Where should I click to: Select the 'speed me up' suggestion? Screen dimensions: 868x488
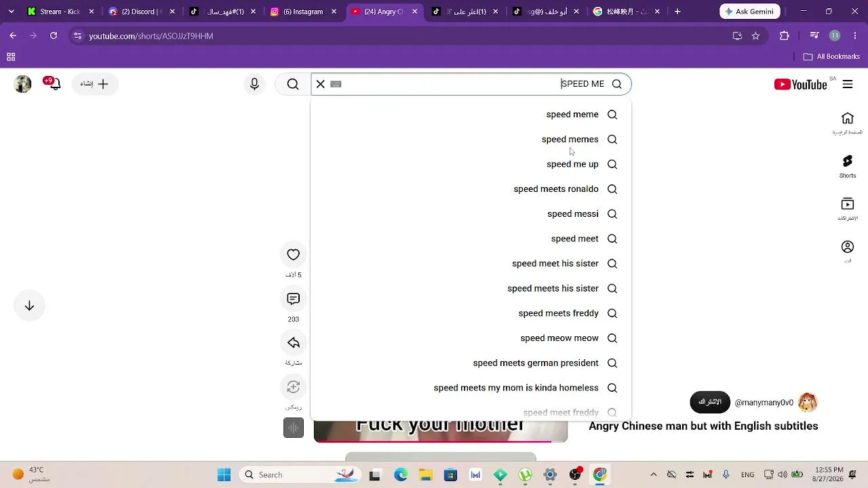[471, 164]
